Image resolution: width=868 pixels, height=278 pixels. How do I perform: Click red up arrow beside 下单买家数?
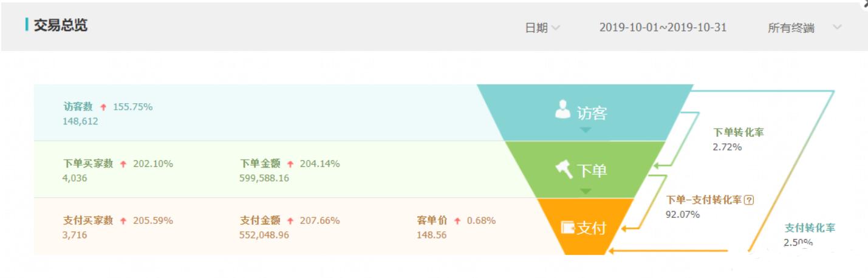click(x=123, y=164)
